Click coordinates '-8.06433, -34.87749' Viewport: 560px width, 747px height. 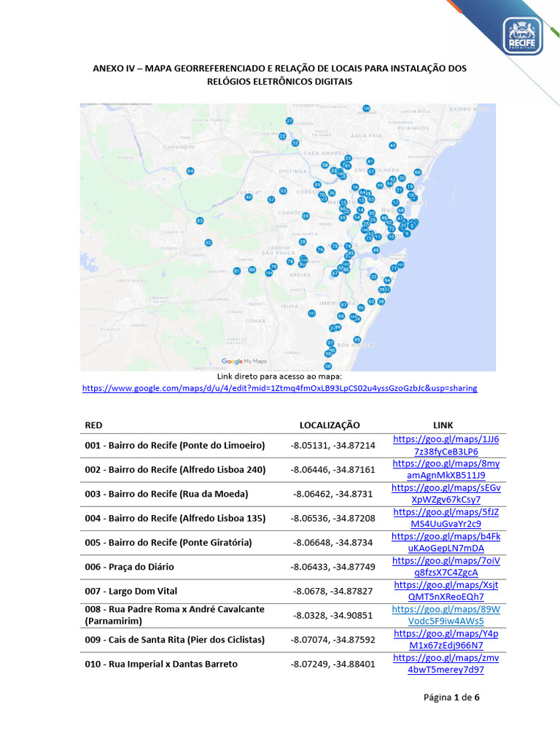[332, 567]
